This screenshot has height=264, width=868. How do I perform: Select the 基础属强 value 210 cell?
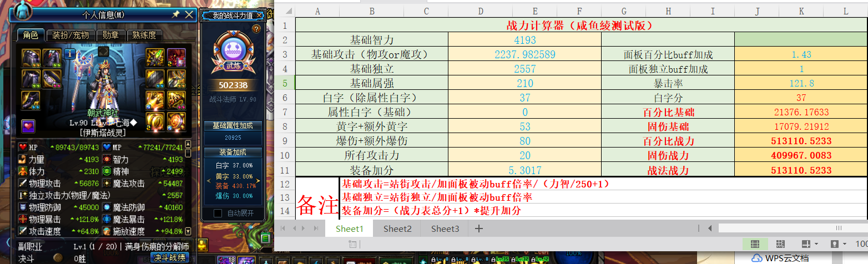[x=524, y=83]
